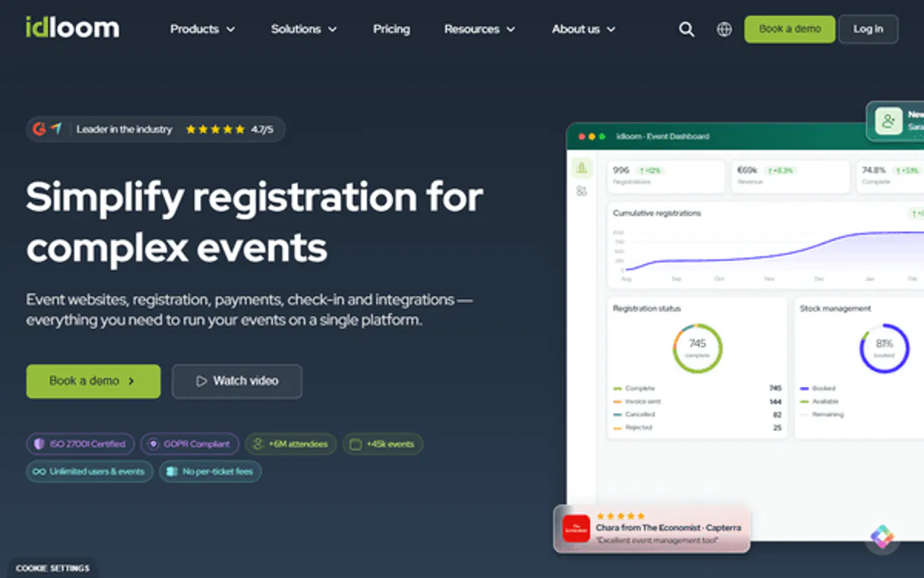Click the G2 logo in rating badge
Viewport: 924px width, 578px height.
(40, 129)
